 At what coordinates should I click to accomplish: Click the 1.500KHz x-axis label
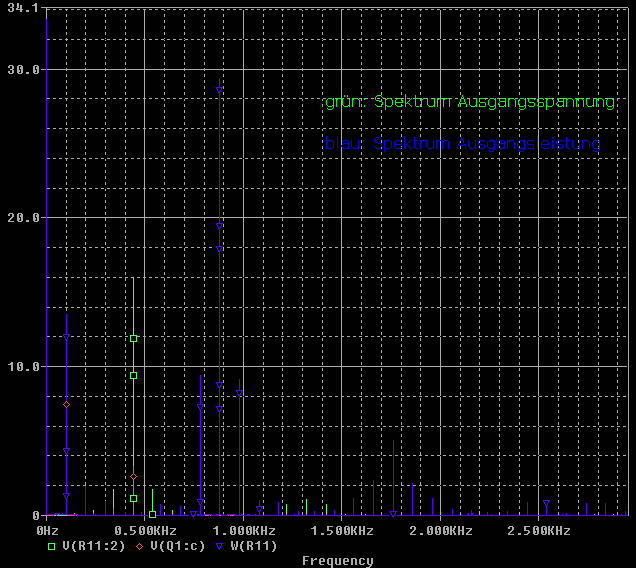[342, 531]
